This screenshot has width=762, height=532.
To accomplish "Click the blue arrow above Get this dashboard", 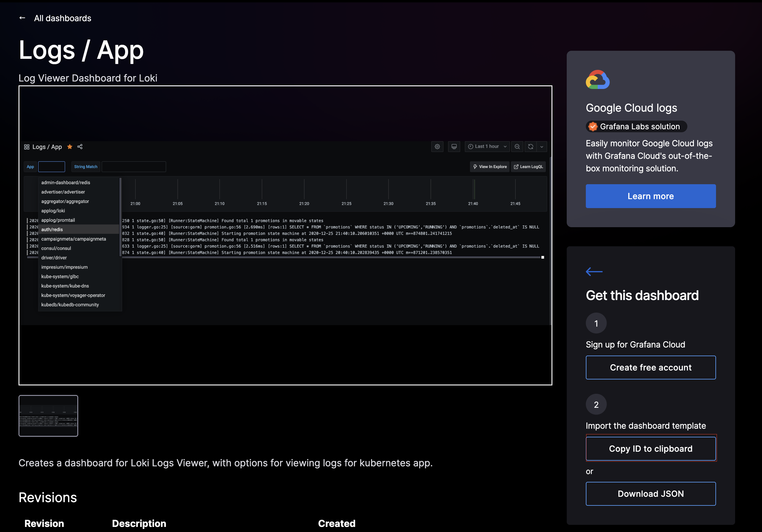I will [594, 271].
